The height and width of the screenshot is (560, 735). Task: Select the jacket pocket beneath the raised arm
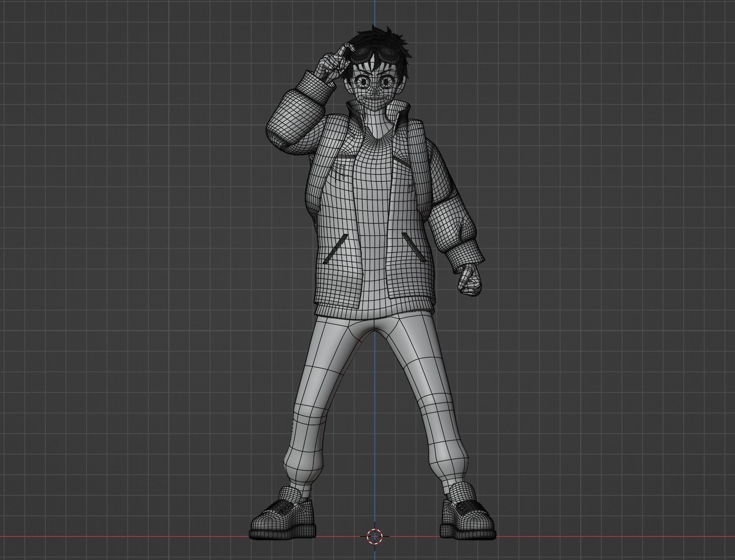click(x=335, y=248)
